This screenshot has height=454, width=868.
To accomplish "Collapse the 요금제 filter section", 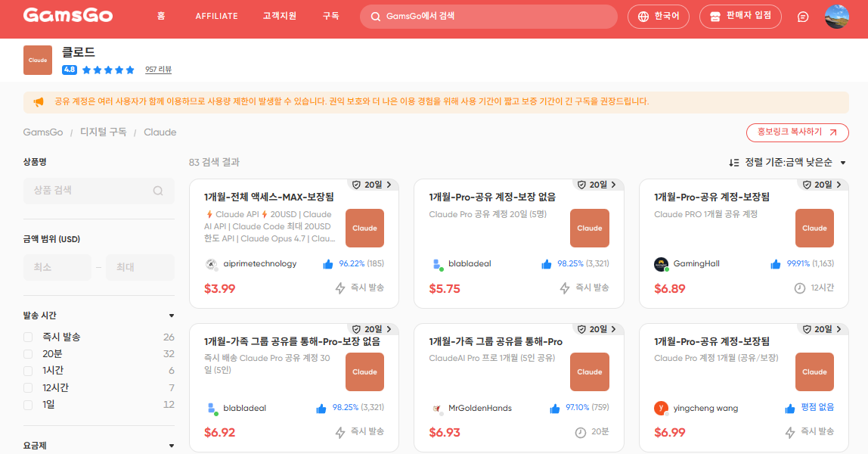I will click(x=172, y=446).
